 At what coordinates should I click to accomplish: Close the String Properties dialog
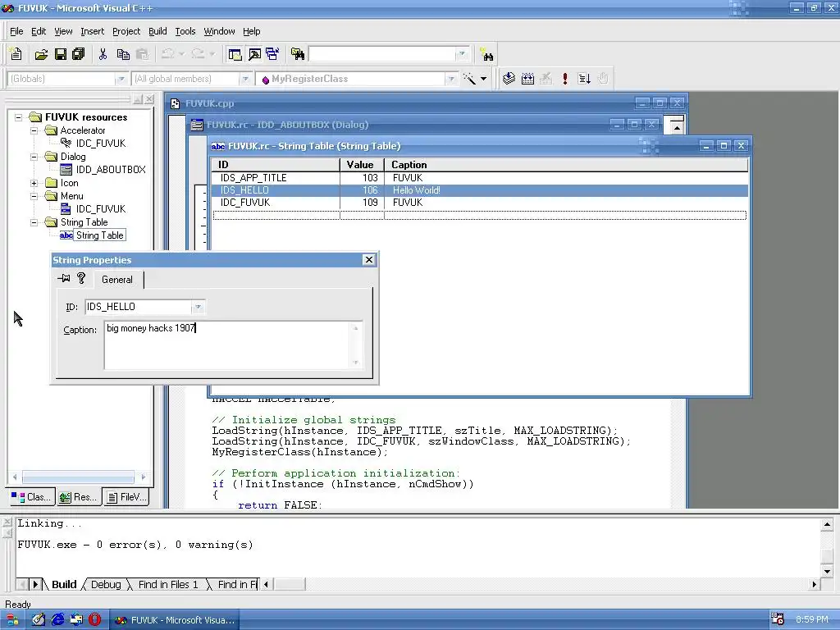click(368, 260)
